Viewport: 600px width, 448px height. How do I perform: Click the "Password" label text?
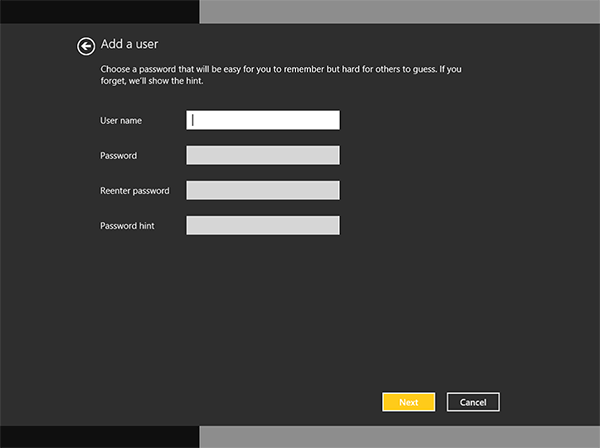pos(118,156)
